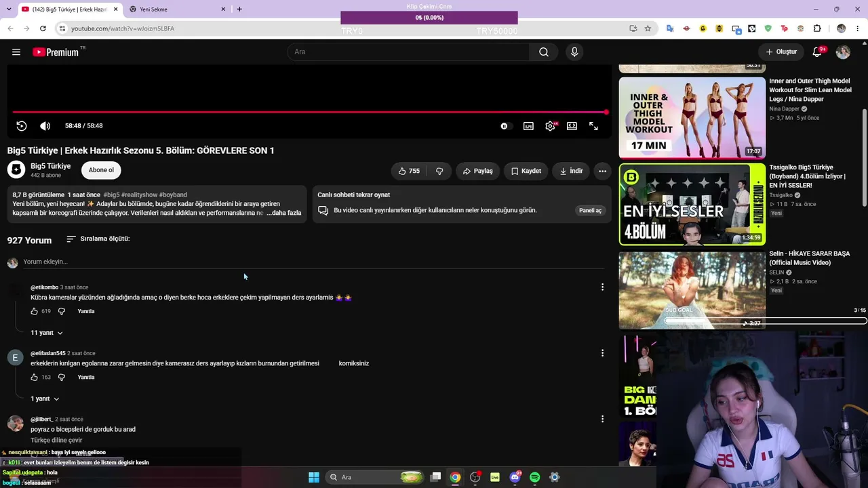Image resolution: width=868 pixels, height=488 pixels.
Task: Enter fullscreen video mode
Action: point(593,126)
